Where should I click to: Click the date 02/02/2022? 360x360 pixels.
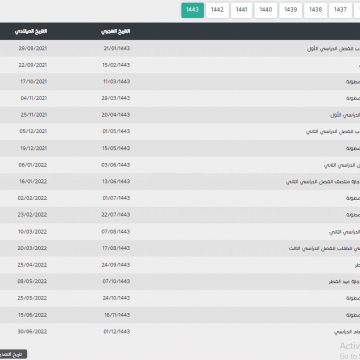(32, 198)
